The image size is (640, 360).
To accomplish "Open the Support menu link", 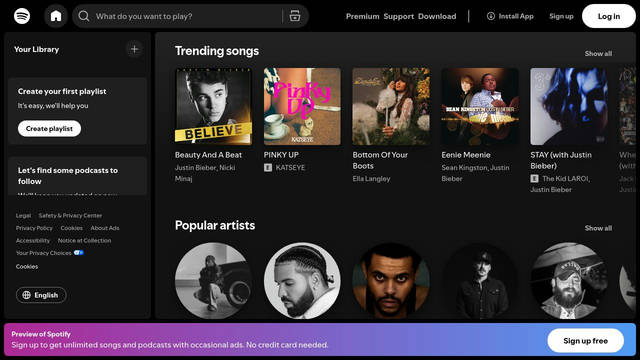I will pos(398,16).
